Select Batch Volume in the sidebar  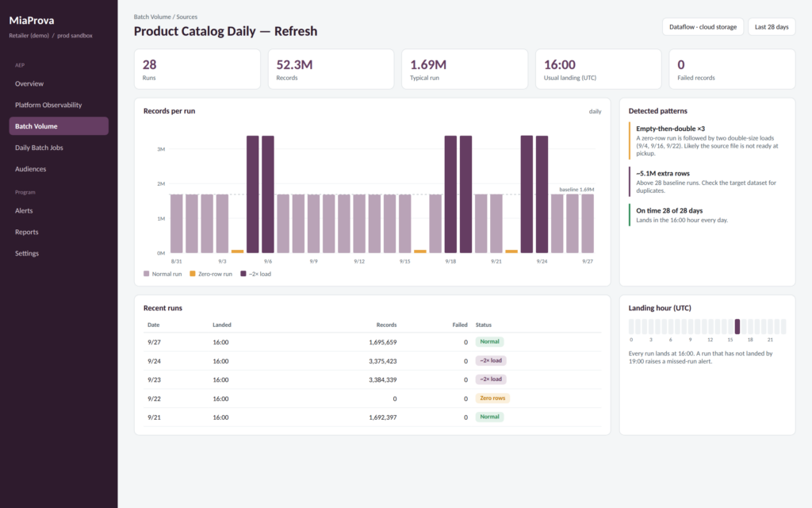[x=59, y=126]
